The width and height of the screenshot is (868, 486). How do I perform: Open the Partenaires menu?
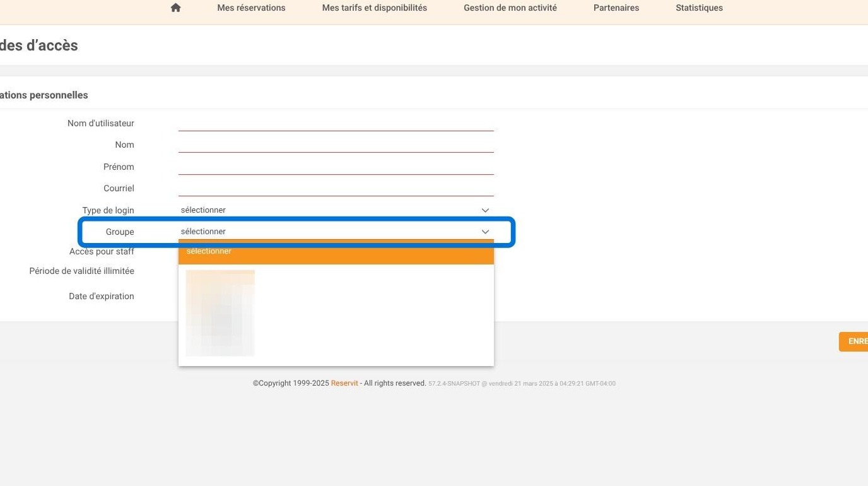coord(616,8)
